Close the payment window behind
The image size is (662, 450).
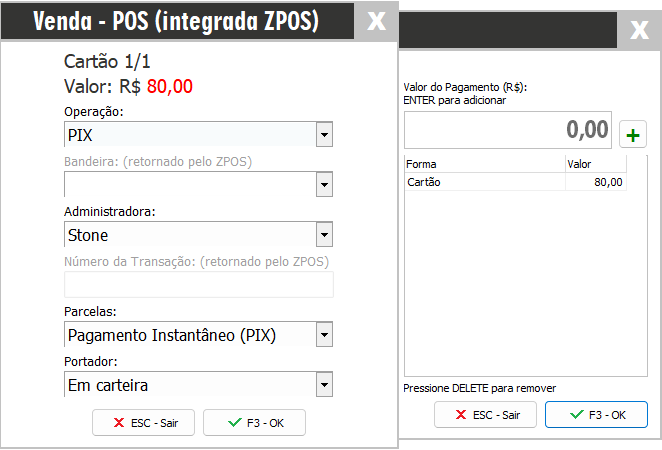[x=640, y=30]
